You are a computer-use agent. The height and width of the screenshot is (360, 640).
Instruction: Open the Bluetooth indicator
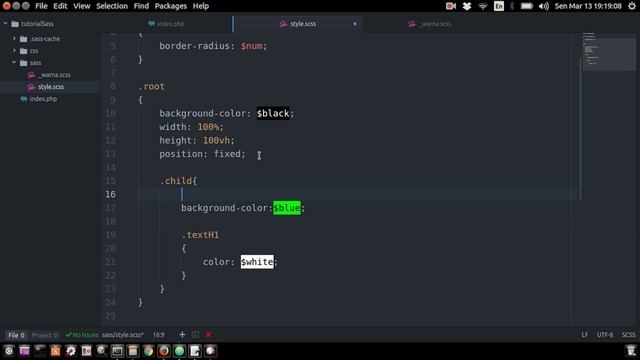point(512,6)
